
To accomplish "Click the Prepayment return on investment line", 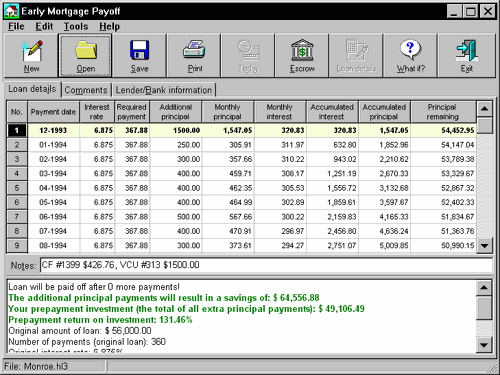I will (x=100, y=320).
